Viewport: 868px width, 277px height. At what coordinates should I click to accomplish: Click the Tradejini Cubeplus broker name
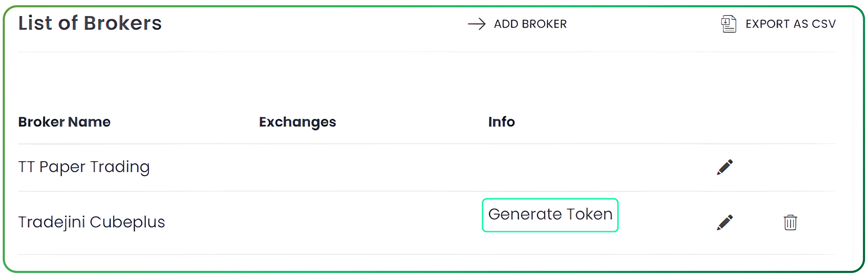(92, 222)
